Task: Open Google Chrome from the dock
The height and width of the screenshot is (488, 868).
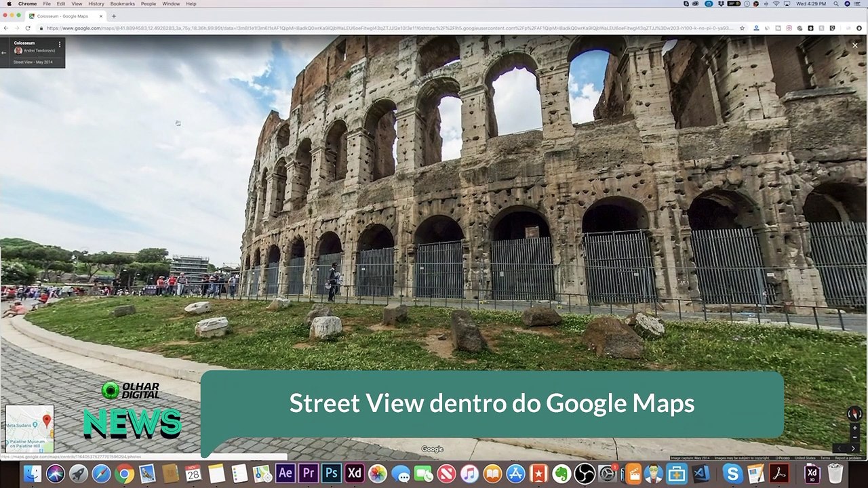Action: 124,474
